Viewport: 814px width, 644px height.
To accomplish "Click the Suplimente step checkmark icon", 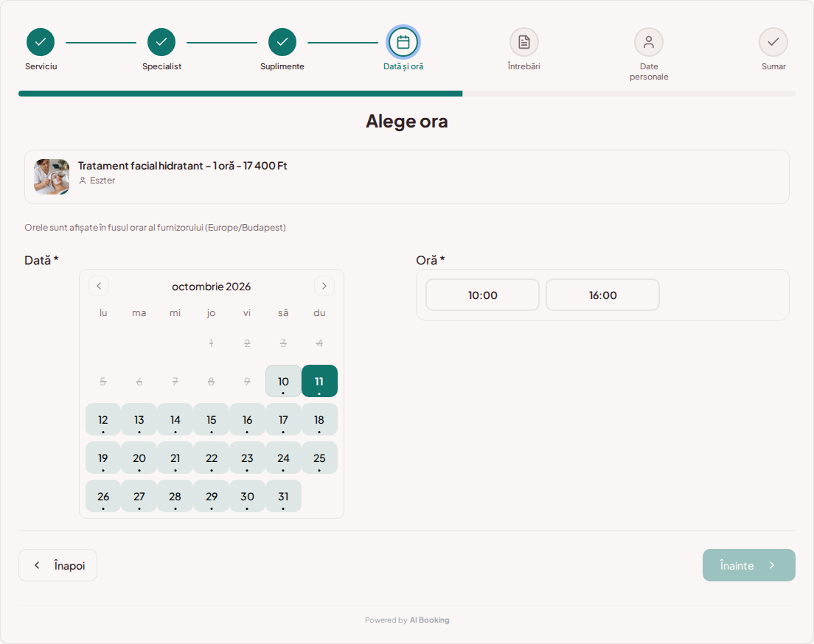I will pos(282,42).
